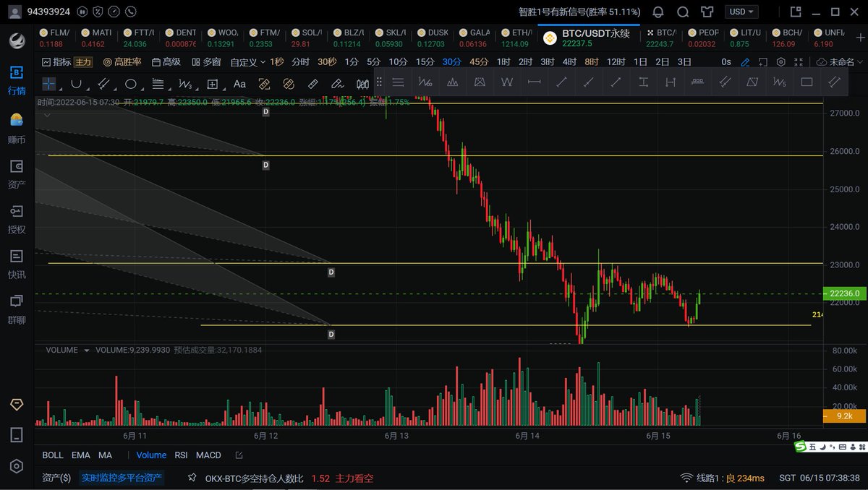
Task: Open the Fibonacci retracement lines tool
Action: tap(158, 84)
